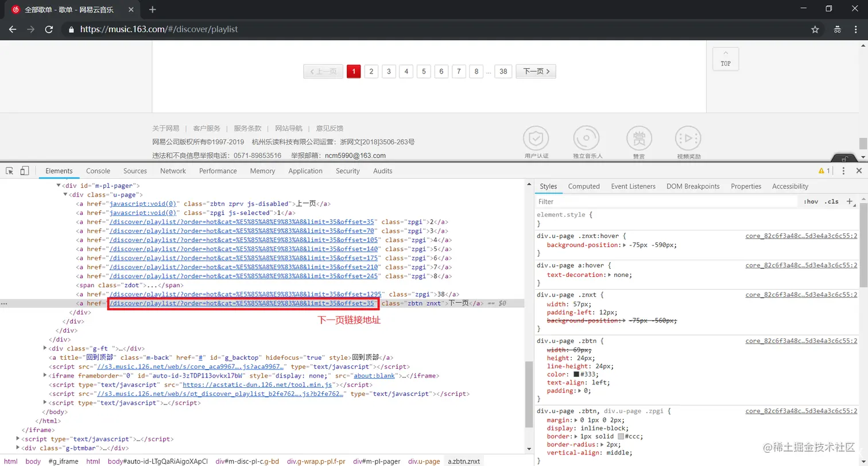Switch to the Computed styles tab
The width and height of the screenshot is (868, 466).
point(584,186)
